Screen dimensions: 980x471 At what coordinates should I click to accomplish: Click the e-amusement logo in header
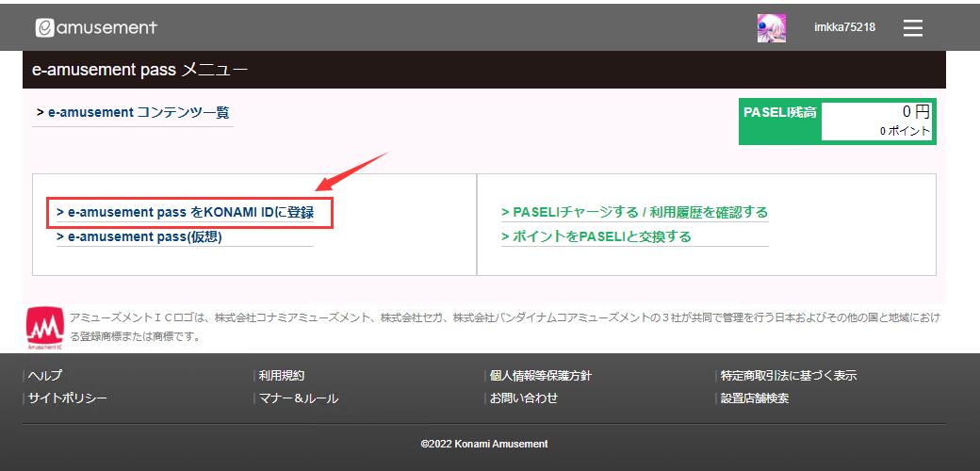point(96,28)
